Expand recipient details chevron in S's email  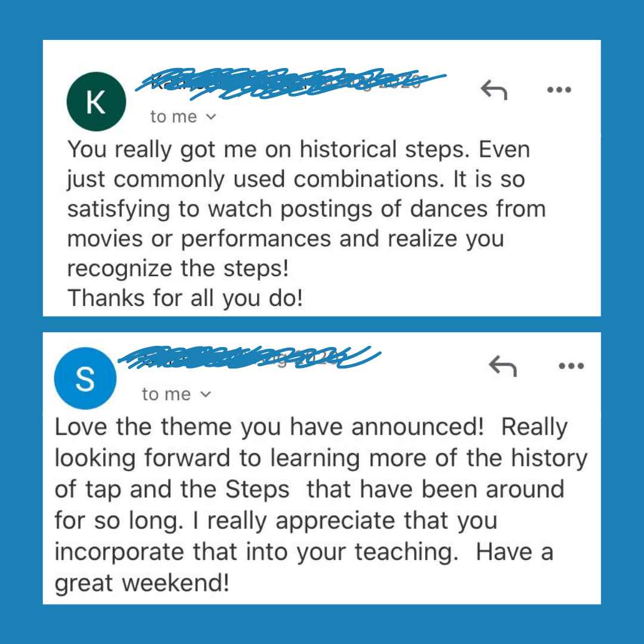pos(205,394)
